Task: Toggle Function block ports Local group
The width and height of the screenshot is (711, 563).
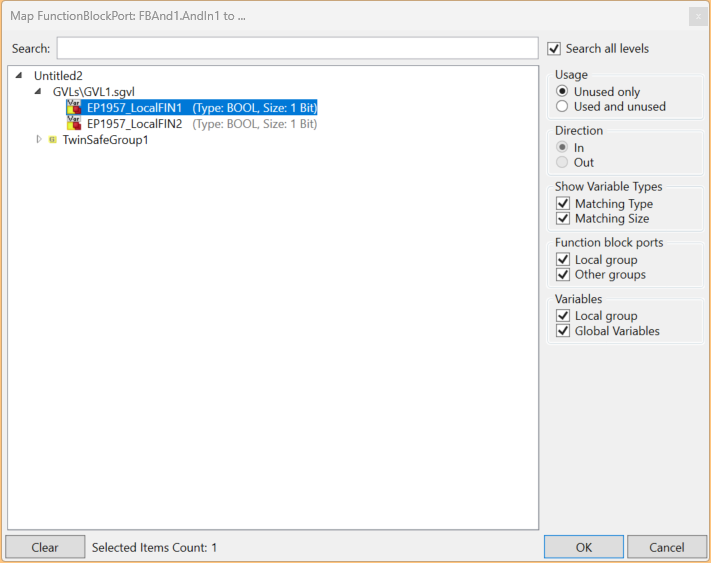Action: 563,259
